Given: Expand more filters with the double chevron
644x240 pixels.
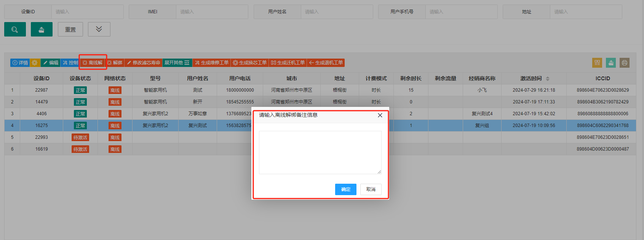Looking at the screenshot, I should tap(99, 29).
